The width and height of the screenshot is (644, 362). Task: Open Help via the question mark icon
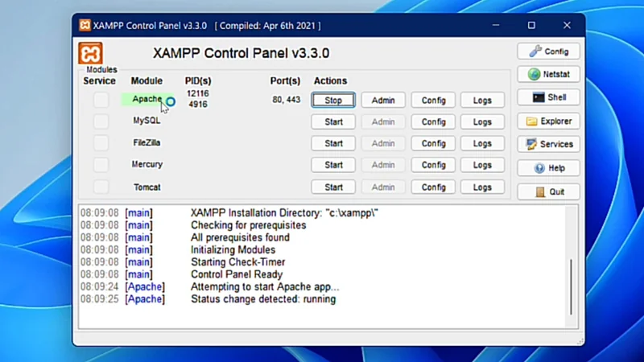547,168
